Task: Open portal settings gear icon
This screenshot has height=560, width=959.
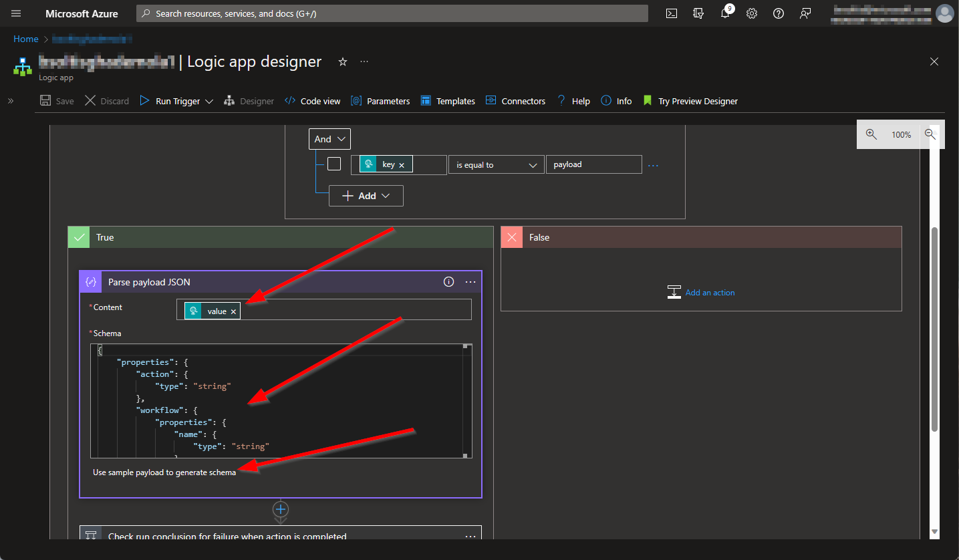Action: click(752, 13)
